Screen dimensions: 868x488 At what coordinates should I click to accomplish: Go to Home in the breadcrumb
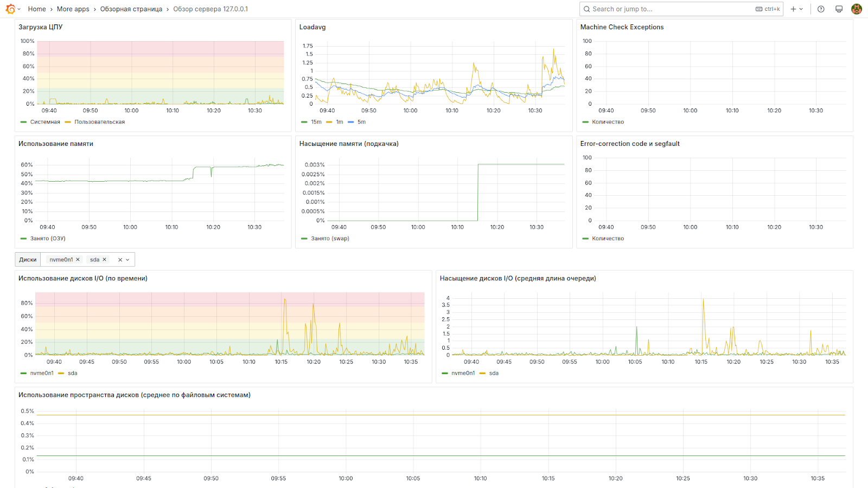pos(37,9)
